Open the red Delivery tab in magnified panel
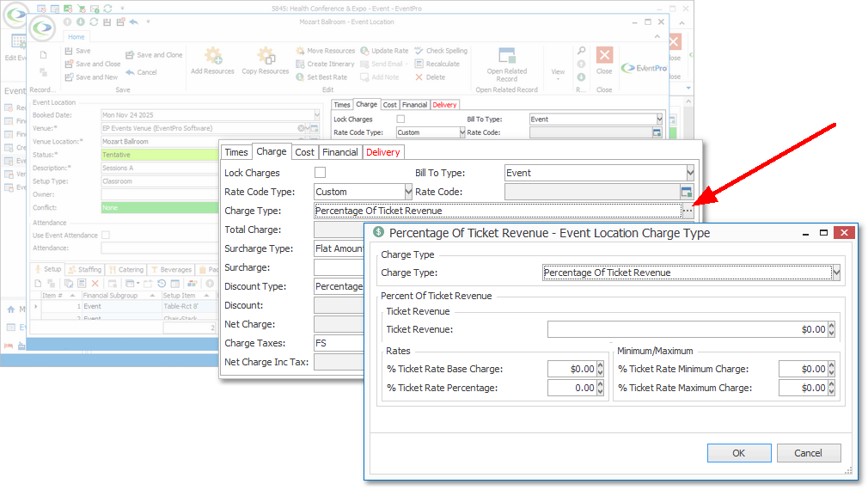Image resolution: width=868 pixels, height=490 pixels. point(383,152)
